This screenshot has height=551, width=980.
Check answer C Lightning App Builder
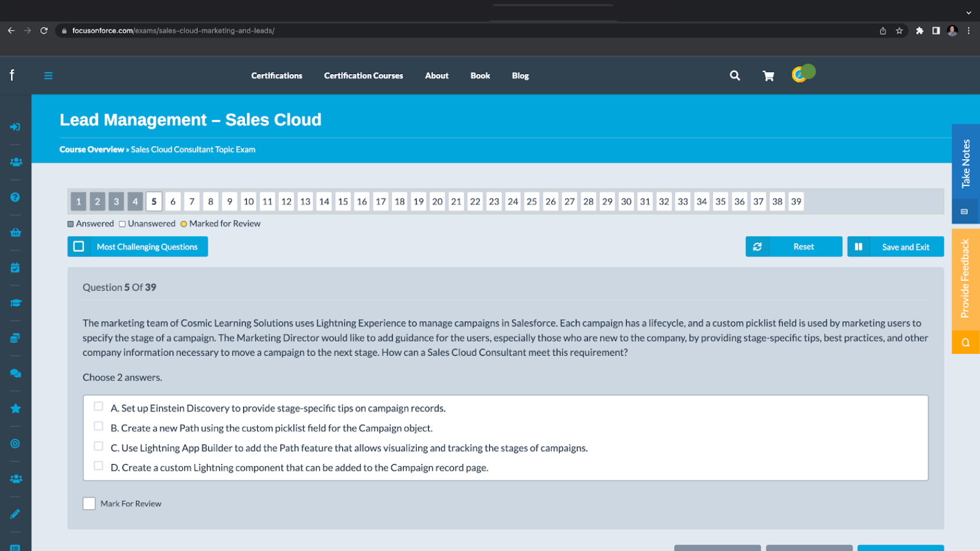click(x=99, y=446)
